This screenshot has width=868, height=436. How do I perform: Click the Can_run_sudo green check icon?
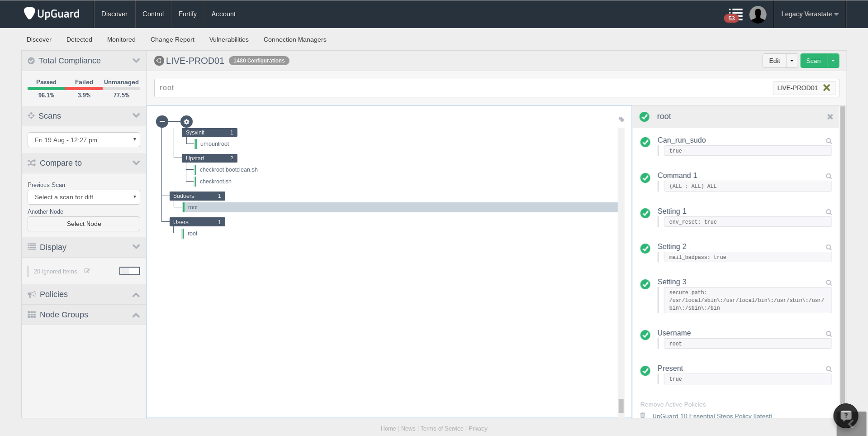point(645,142)
